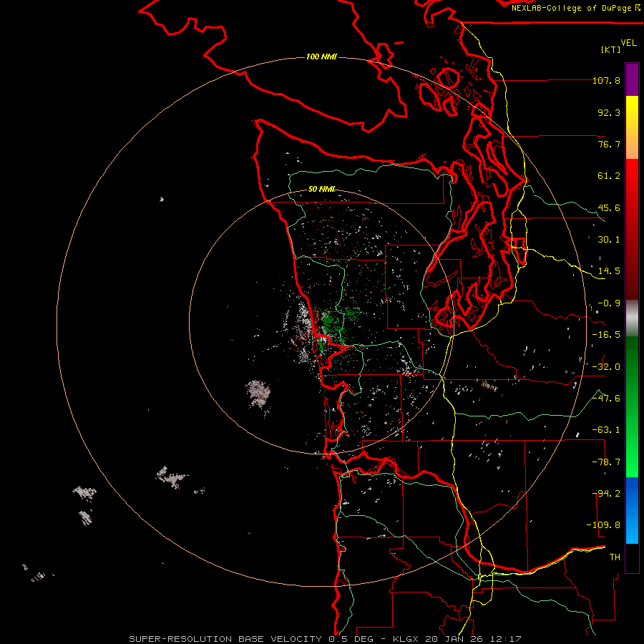This screenshot has height=644, width=644.
Task: Click the 76.7 legend value
Action: (609, 144)
